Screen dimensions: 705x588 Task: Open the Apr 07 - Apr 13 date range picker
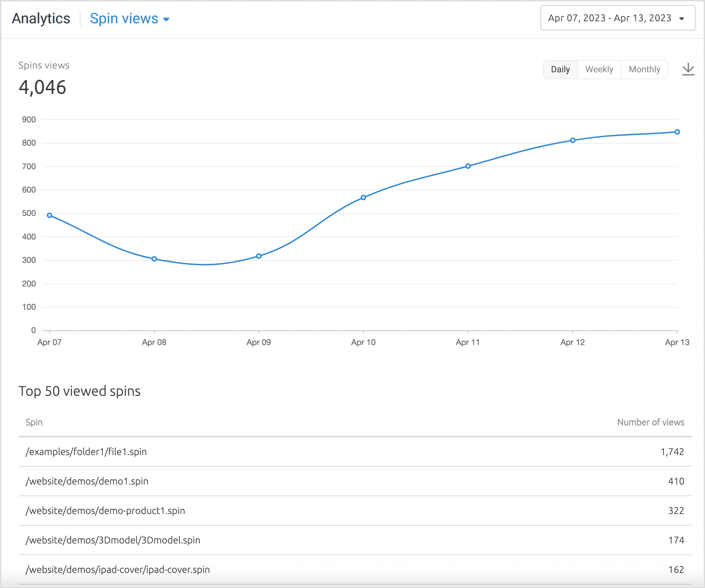(x=618, y=18)
